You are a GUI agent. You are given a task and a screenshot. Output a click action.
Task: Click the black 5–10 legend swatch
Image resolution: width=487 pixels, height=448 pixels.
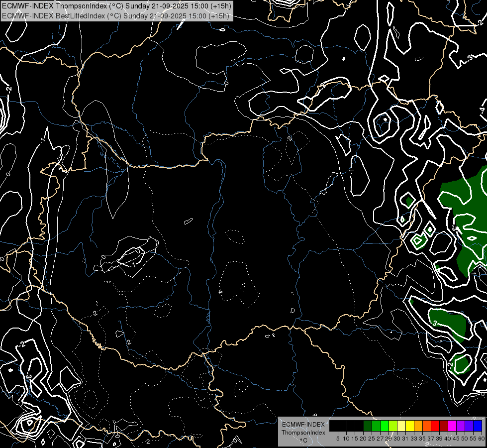pyautogui.click(x=342, y=426)
